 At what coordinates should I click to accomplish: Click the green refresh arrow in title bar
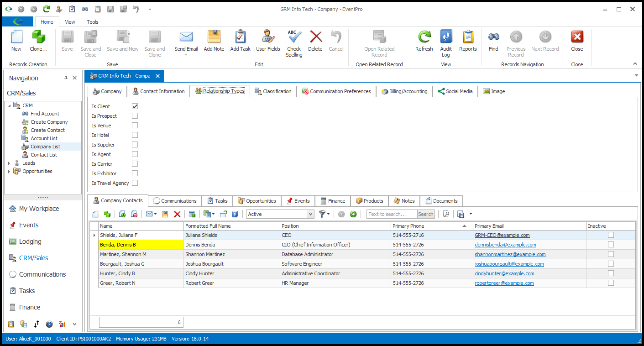(47, 9)
